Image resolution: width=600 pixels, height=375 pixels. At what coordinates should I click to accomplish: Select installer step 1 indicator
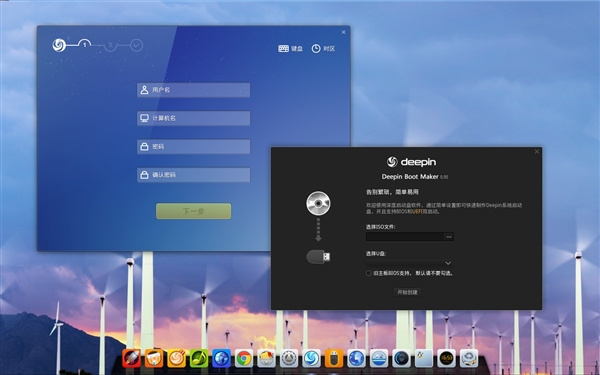pos(85,45)
